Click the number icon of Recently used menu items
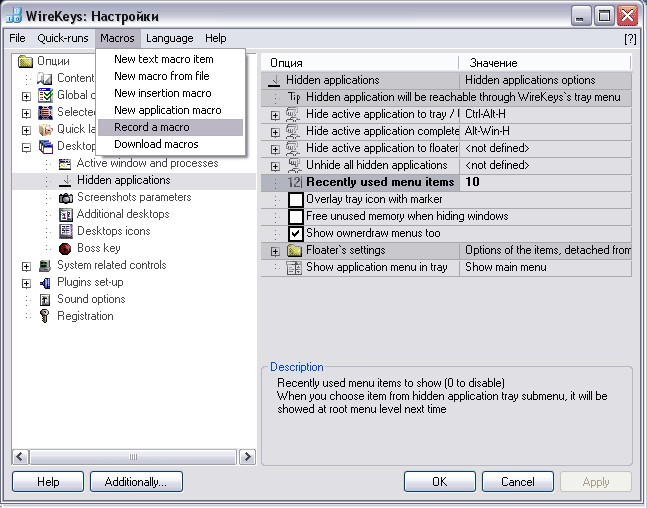This screenshot has height=508, width=647. 295,182
